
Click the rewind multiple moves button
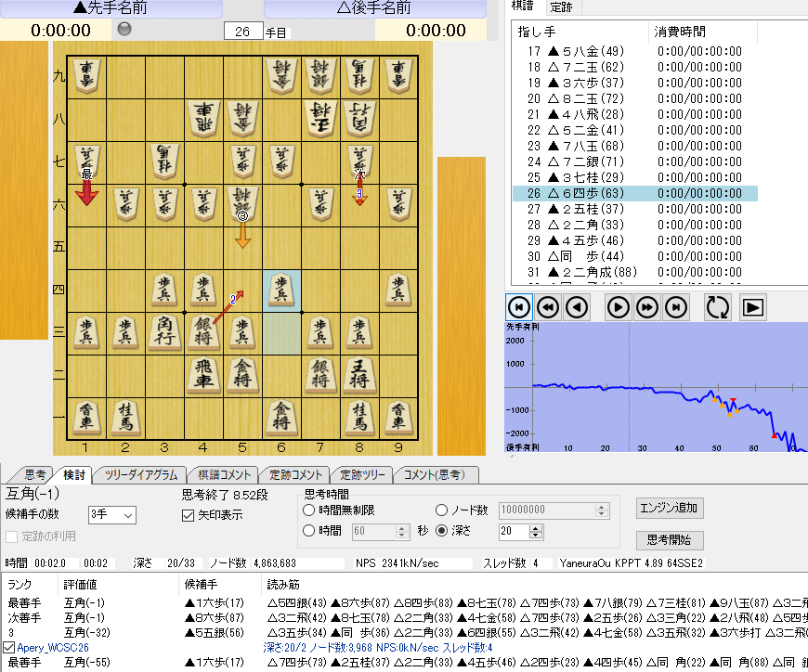pos(548,307)
